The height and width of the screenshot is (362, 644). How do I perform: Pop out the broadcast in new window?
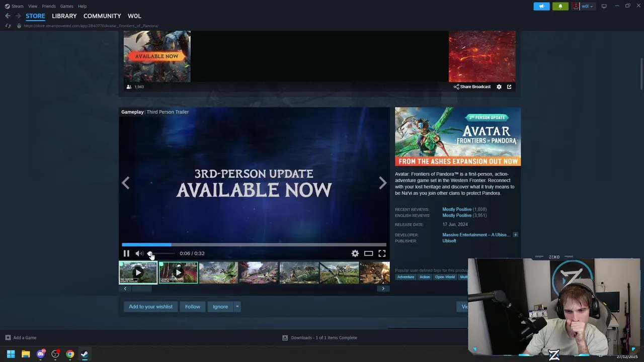[509, 86]
